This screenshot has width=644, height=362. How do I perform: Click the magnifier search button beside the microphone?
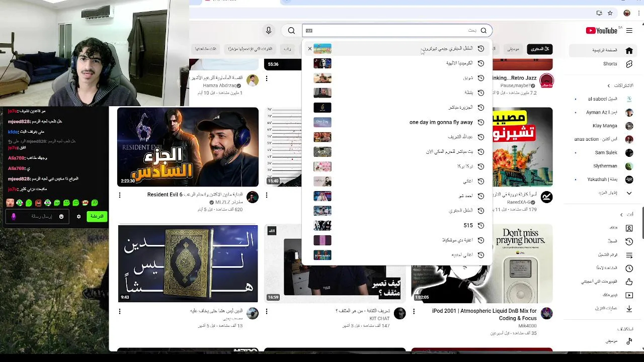291,31
